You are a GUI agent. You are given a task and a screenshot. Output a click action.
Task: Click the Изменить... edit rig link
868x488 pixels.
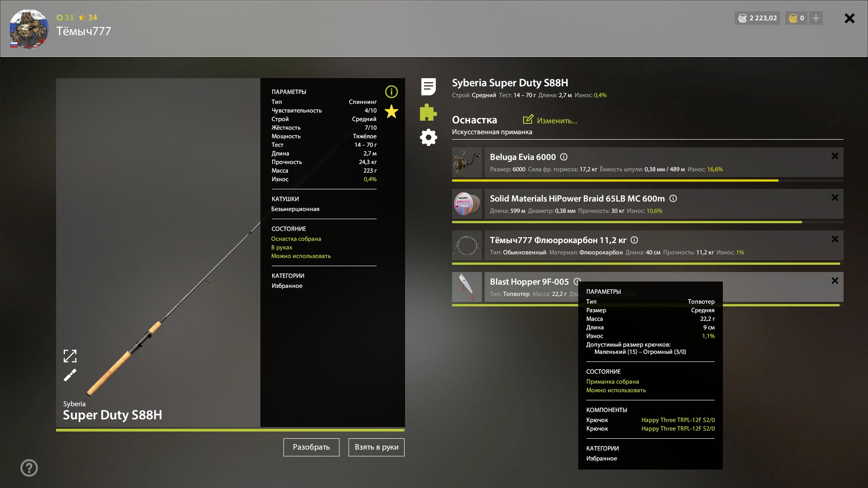tap(557, 121)
